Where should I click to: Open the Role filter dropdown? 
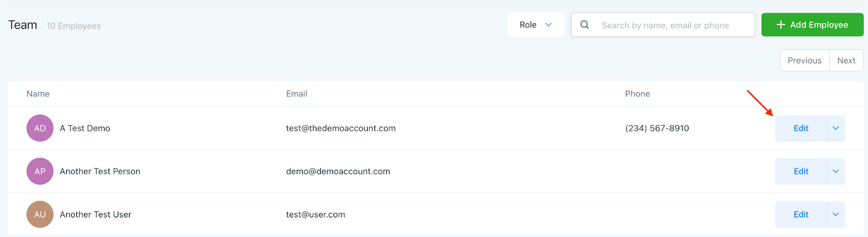click(535, 25)
